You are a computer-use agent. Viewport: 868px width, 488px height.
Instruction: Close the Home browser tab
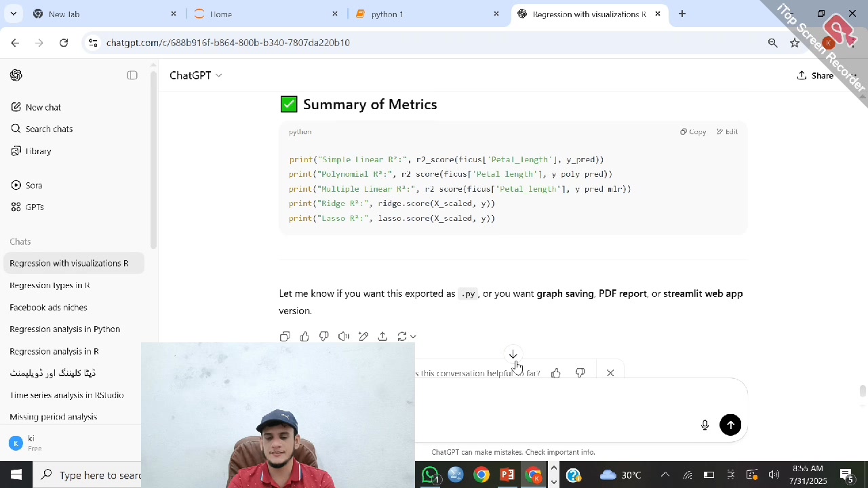[335, 14]
